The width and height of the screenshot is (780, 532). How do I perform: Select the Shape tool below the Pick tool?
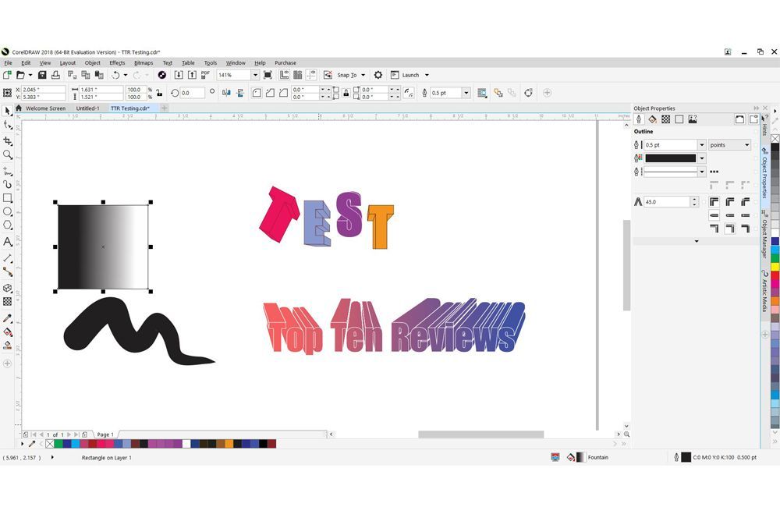[x=8, y=126]
